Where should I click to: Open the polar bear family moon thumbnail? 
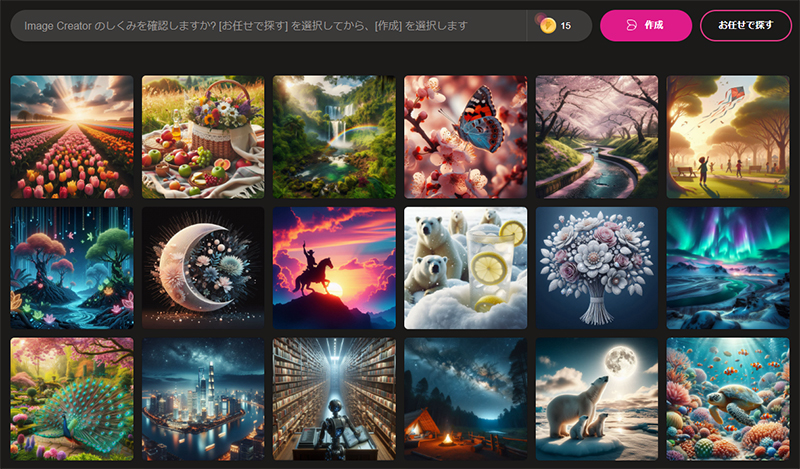point(596,399)
